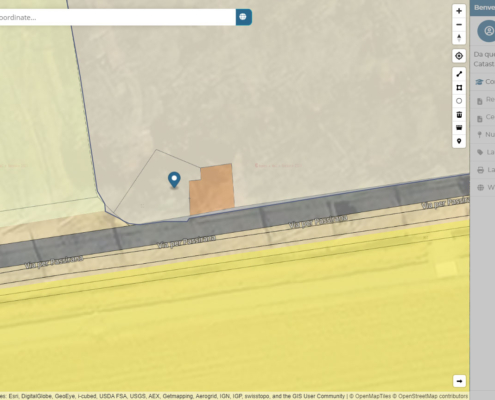Viewport: 495px width, 400px height.
Task: Open the printer menu item in sidebar
Action: (484, 170)
